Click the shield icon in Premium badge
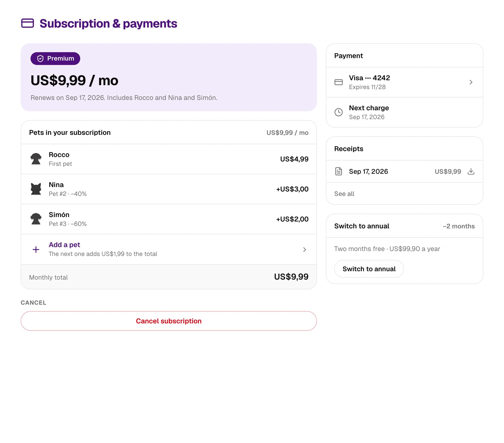 click(x=40, y=59)
